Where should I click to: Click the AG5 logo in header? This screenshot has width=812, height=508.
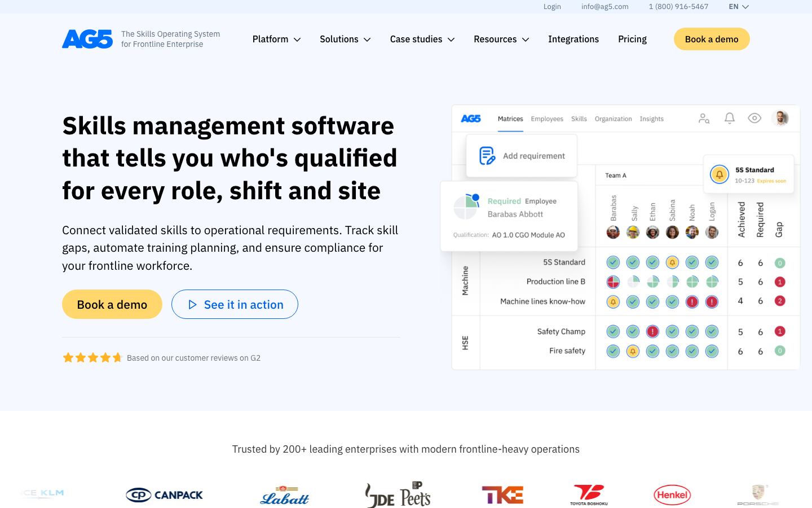click(87, 39)
